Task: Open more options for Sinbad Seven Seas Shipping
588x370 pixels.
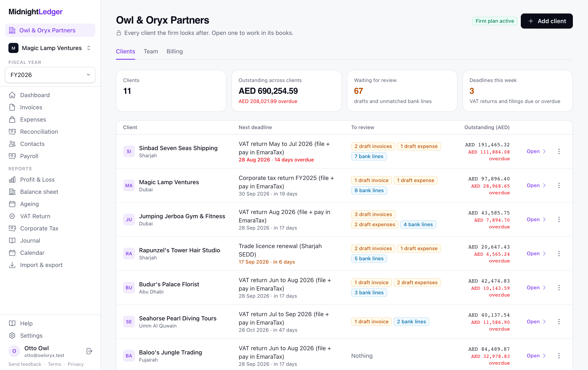Action: [559, 151]
